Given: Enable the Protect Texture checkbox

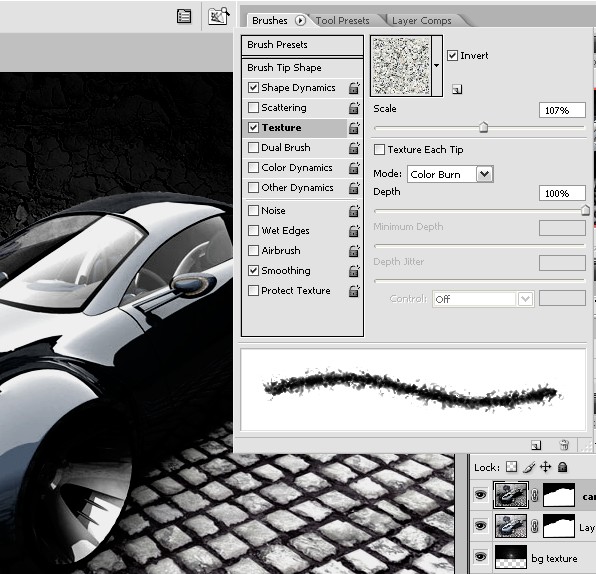Looking at the screenshot, I should point(254,290).
